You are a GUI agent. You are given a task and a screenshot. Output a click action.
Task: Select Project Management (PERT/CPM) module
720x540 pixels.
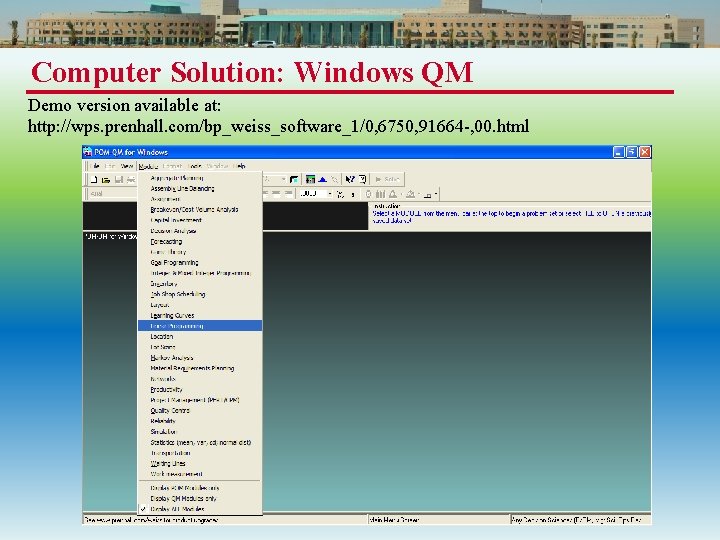pos(200,400)
